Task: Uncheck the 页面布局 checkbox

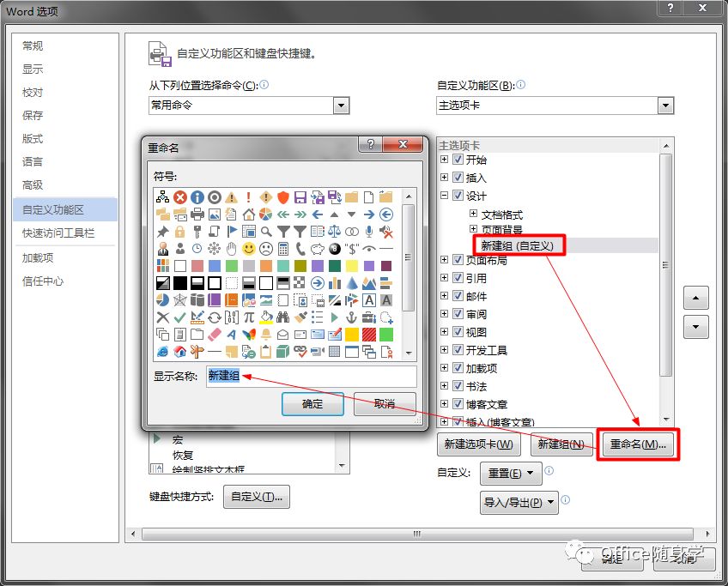Action: [458, 260]
